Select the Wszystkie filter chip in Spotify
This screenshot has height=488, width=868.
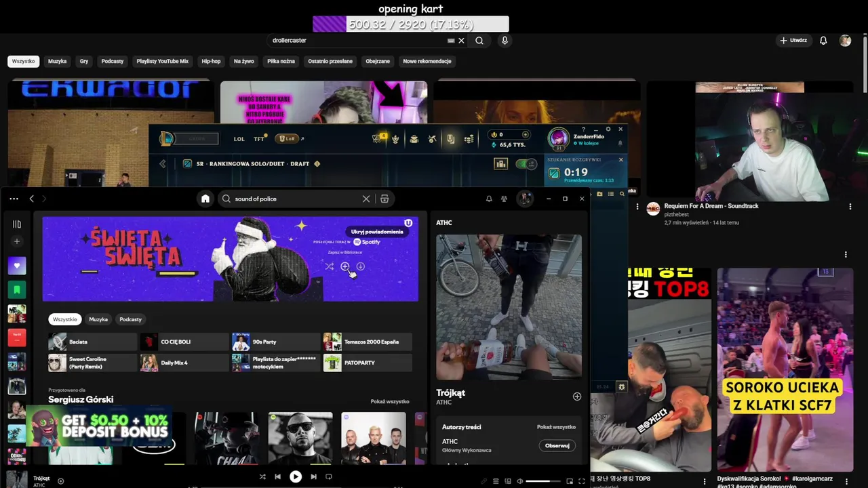65,319
